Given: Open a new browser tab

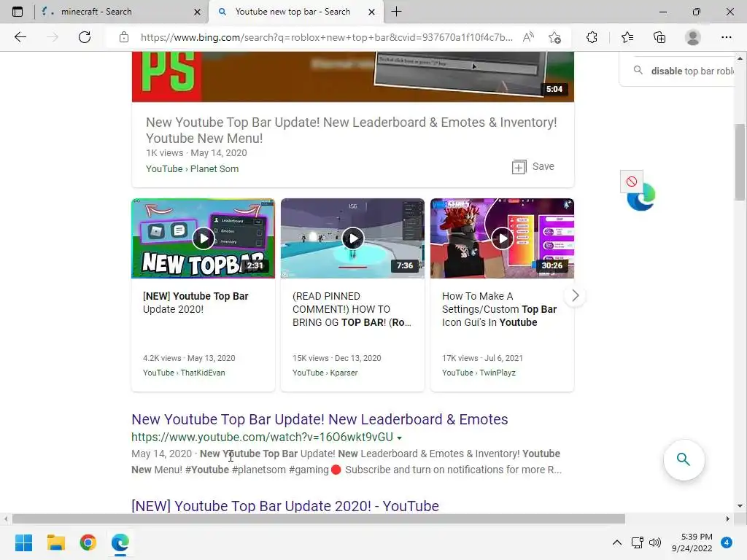Looking at the screenshot, I should pyautogui.click(x=396, y=12).
